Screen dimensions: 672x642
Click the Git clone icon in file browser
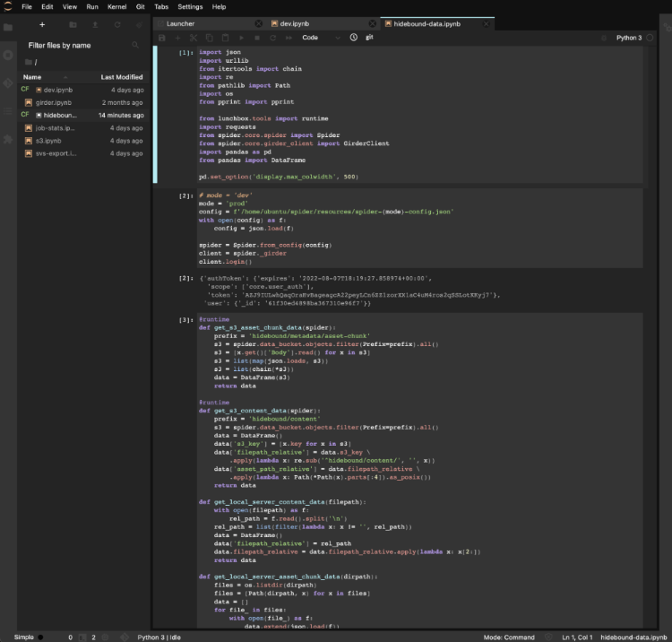(139, 25)
